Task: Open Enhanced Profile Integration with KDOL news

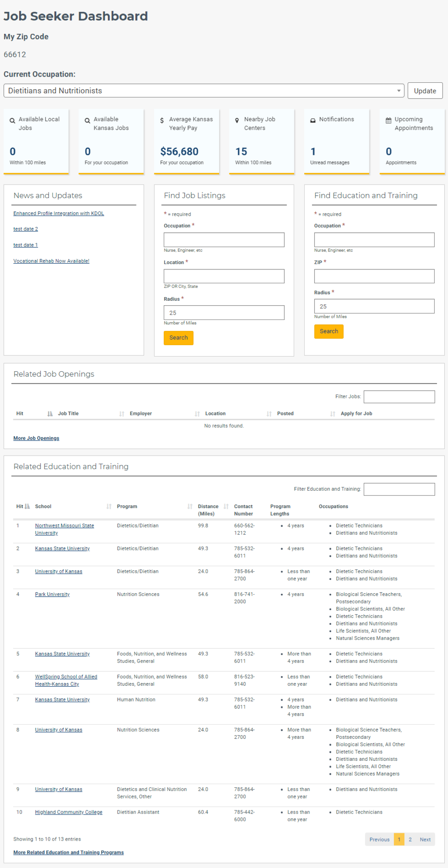Action: [59, 214]
